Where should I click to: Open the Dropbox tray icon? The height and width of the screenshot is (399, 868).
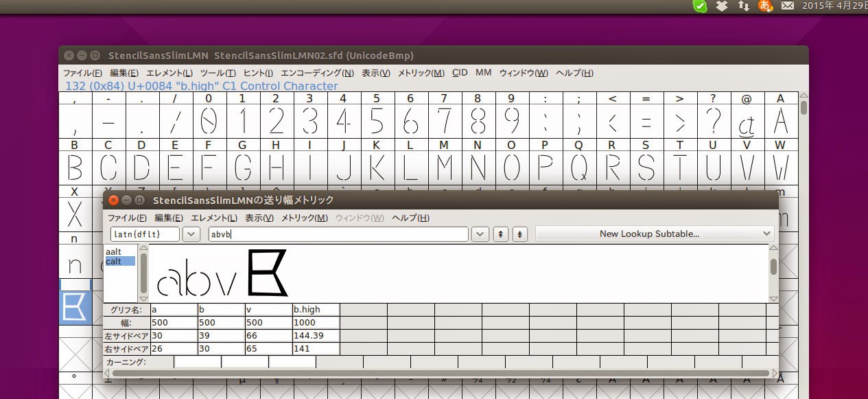point(721,5)
